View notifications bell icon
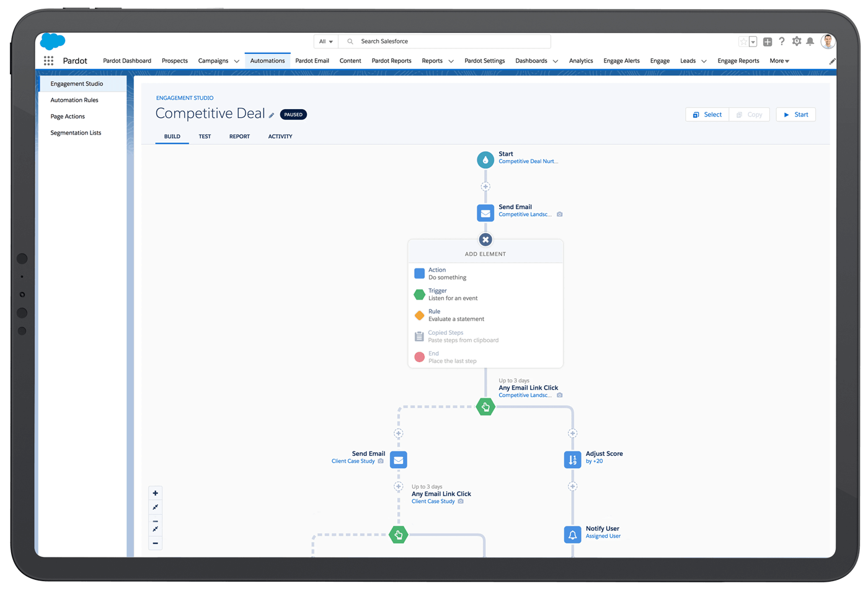The image size is (868, 591). pos(810,42)
